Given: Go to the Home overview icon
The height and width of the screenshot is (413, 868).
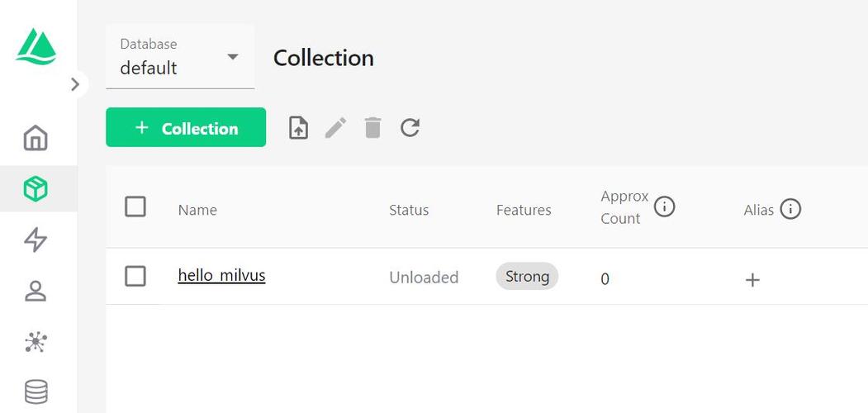Looking at the screenshot, I should pos(36,138).
